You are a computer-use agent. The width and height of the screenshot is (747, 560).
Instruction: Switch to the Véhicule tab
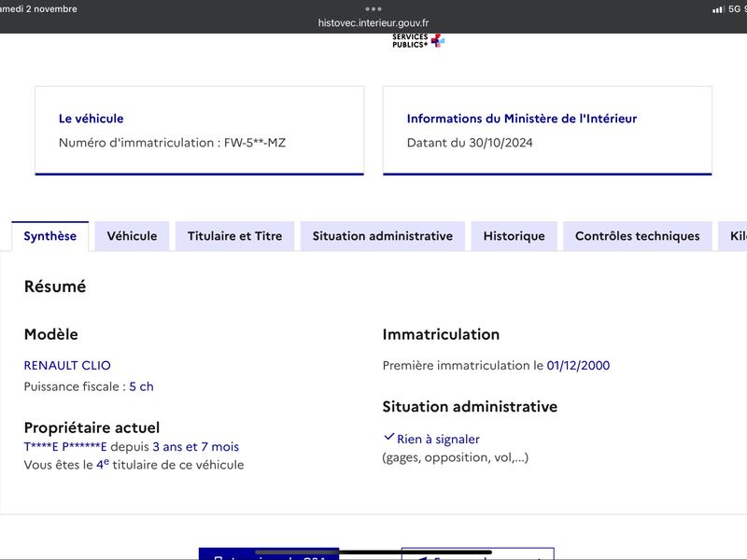[132, 236]
